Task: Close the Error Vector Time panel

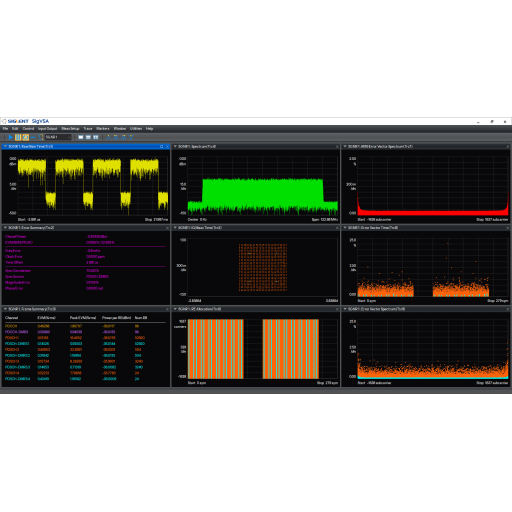Action: click(x=508, y=228)
